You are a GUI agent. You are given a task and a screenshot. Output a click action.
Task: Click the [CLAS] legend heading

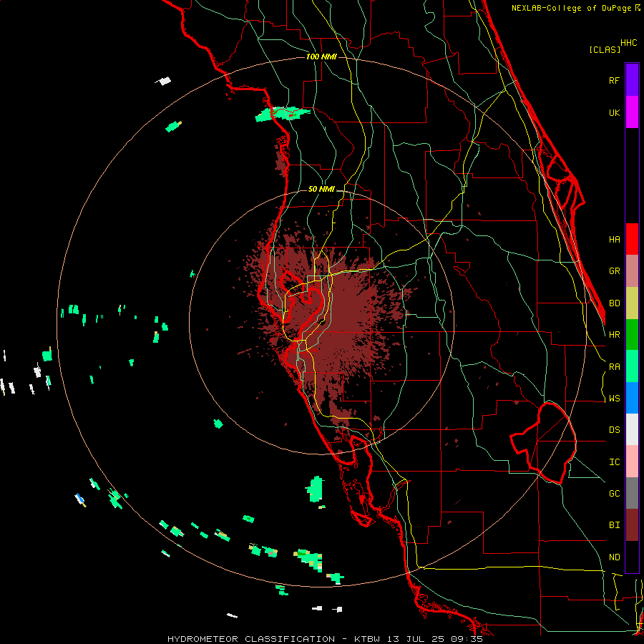(605, 49)
